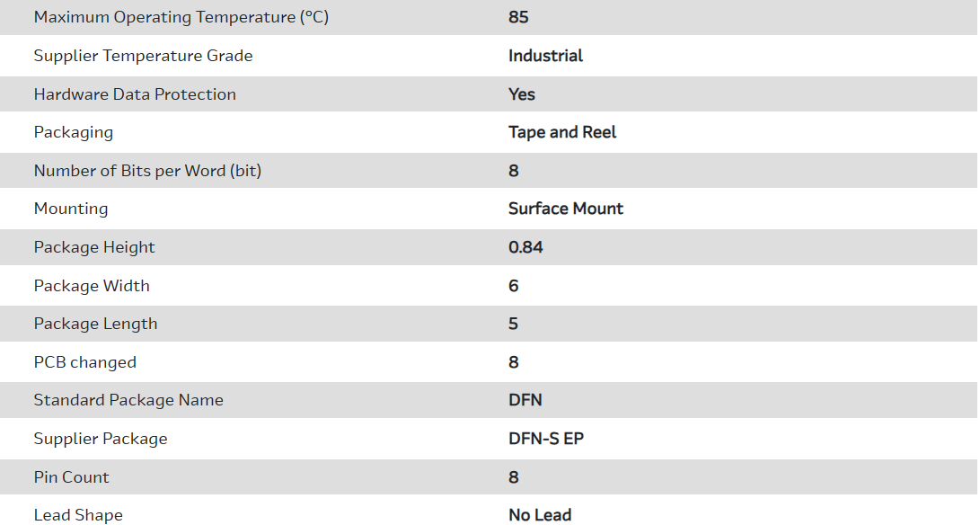This screenshot has width=980, height=525.
Task: Click the Surface Mount mounting value
Action: pos(565,209)
